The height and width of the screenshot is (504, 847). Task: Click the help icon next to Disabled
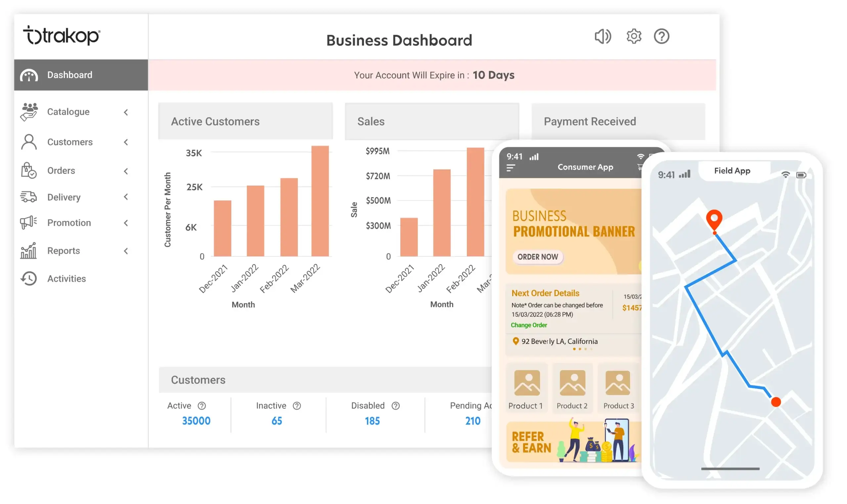(x=395, y=406)
